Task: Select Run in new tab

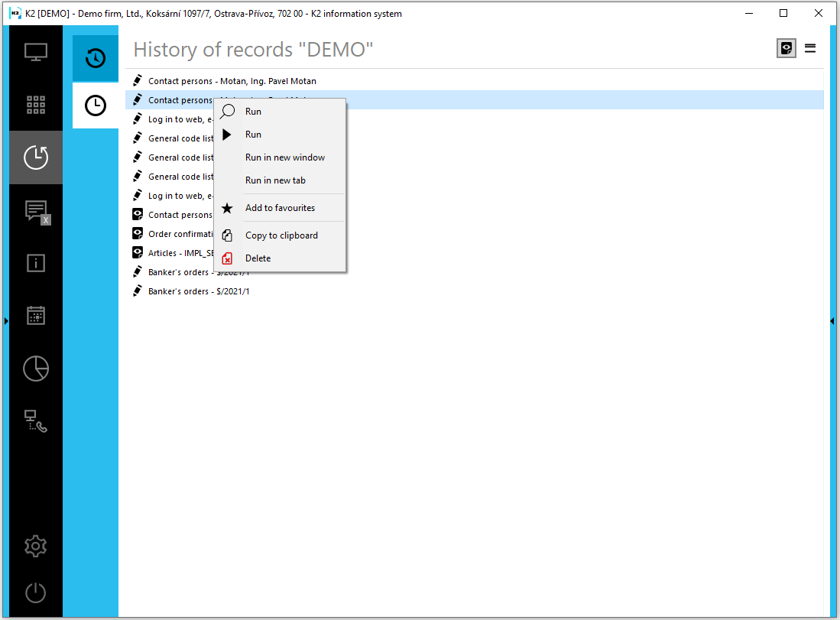Action: coord(280,180)
